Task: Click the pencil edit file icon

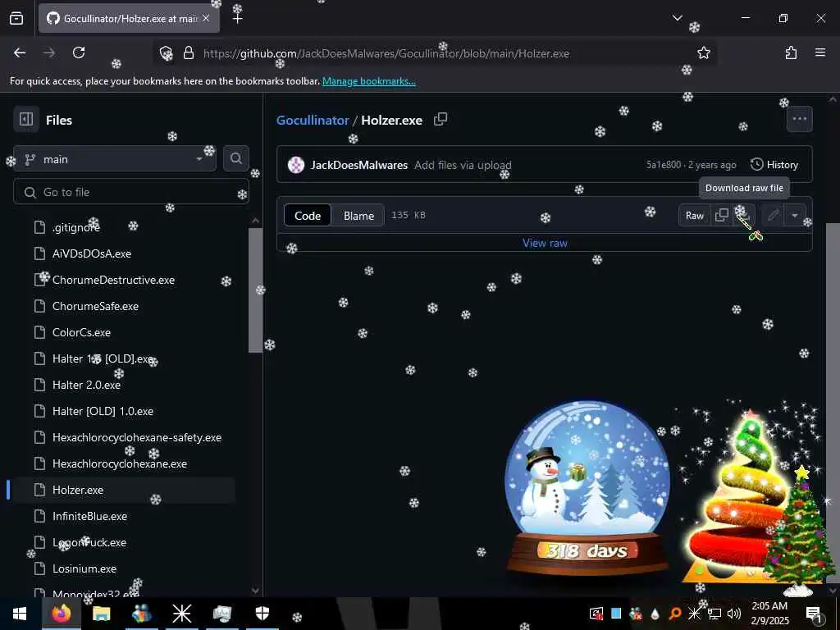Action: (773, 216)
